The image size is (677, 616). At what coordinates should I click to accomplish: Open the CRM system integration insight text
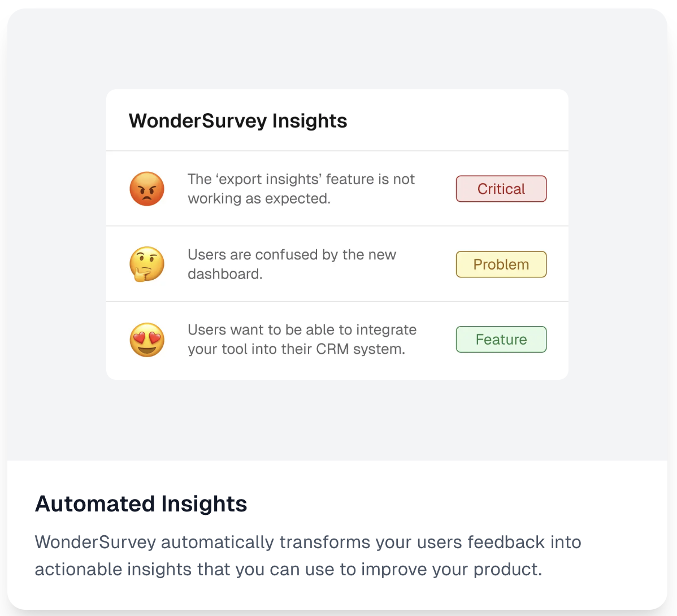(302, 339)
